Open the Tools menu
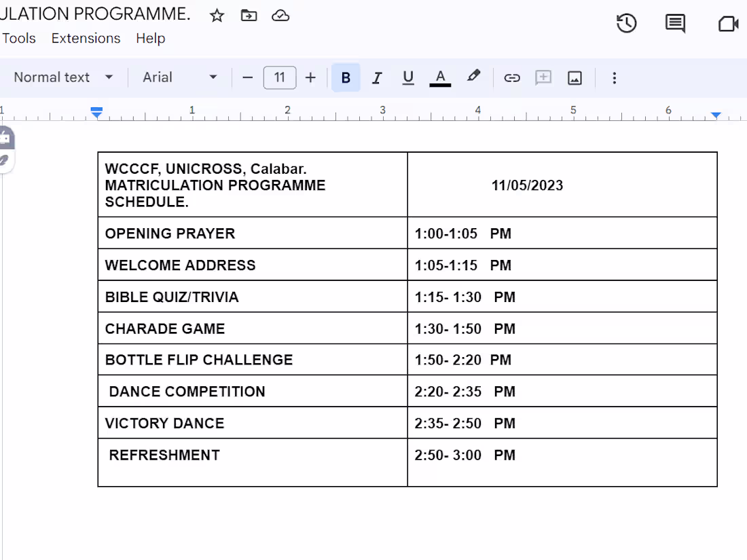 pos(19,38)
